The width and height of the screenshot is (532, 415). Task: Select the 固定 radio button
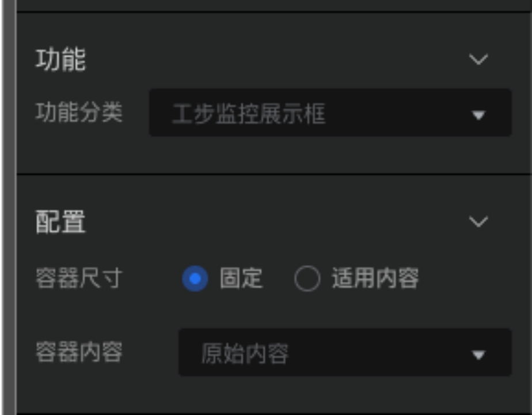pyautogui.click(x=195, y=280)
